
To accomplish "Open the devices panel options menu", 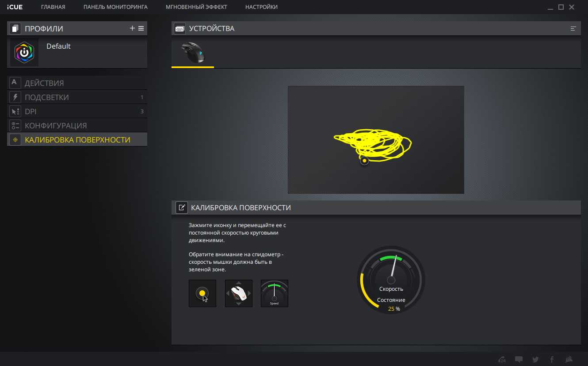I will click(573, 29).
